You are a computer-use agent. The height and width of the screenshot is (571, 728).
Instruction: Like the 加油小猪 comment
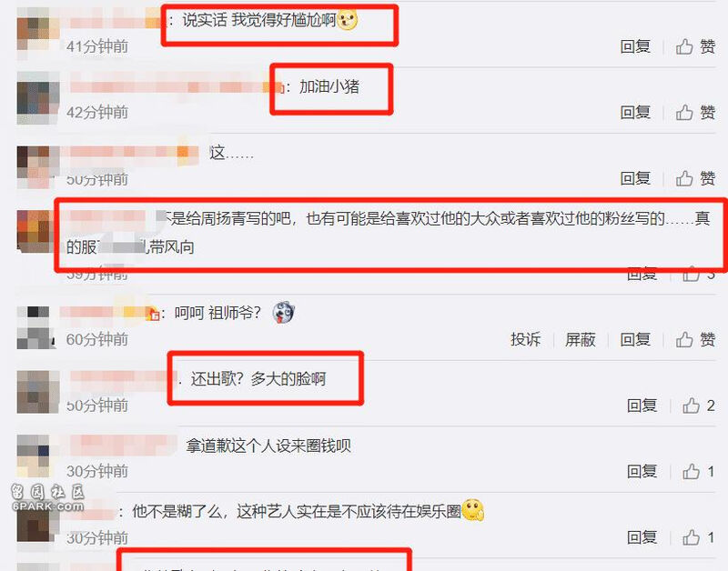pos(695,112)
